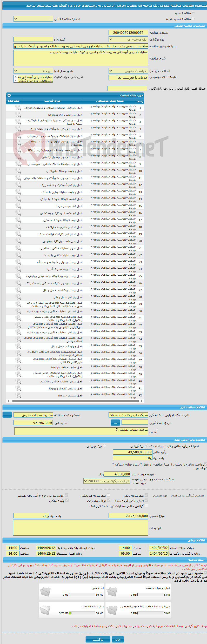This screenshot has width=207, height=644.
Task: Open view icon for row 24 رنگ آمیزی
Action: click(x=18, y=269)
